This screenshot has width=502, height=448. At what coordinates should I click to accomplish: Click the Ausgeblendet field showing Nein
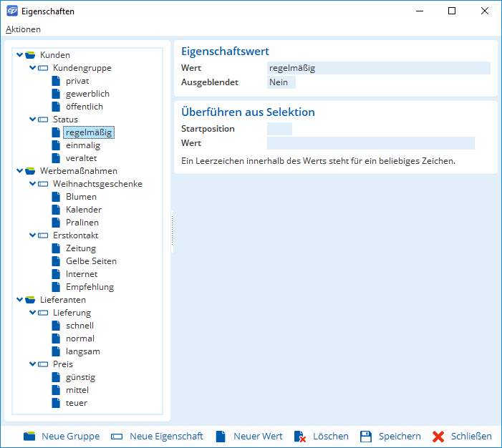tap(281, 82)
